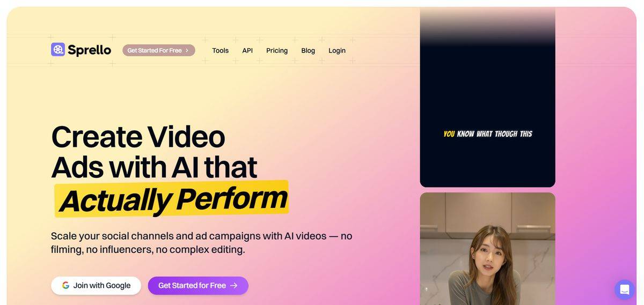Click the Sprello film reel logo icon
The width and height of the screenshot is (644, 305).
coord(58,50)
